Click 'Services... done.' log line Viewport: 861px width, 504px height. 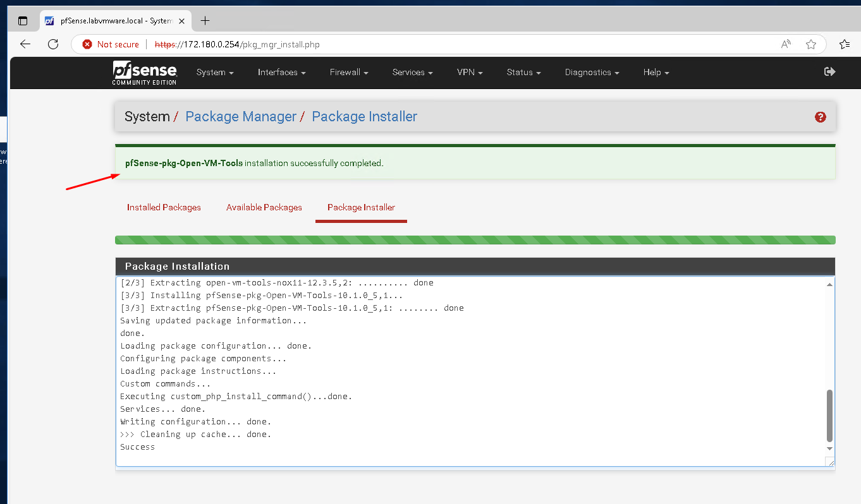tap(162, 409)
